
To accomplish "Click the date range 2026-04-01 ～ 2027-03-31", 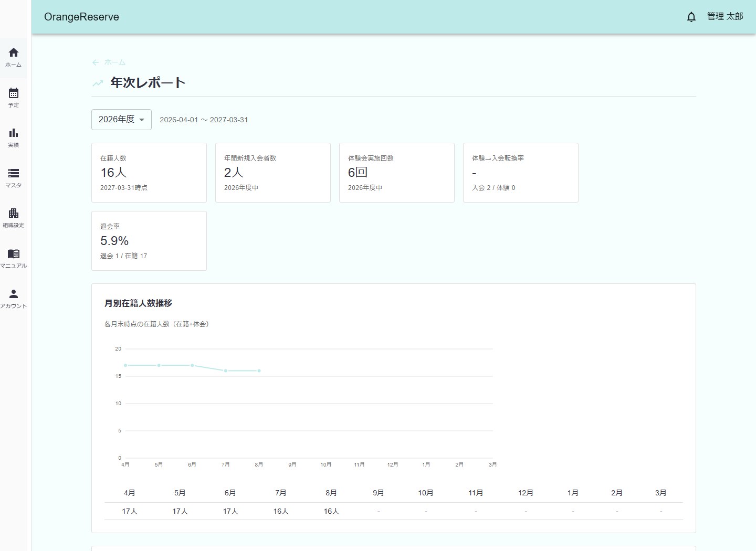I will coord(204,120).
